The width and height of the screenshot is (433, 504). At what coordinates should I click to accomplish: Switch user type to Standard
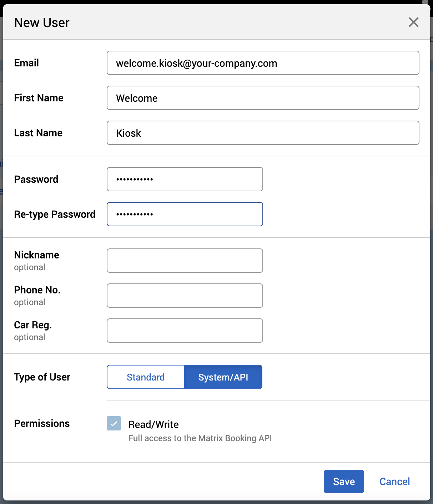click(x=146, y=377)
